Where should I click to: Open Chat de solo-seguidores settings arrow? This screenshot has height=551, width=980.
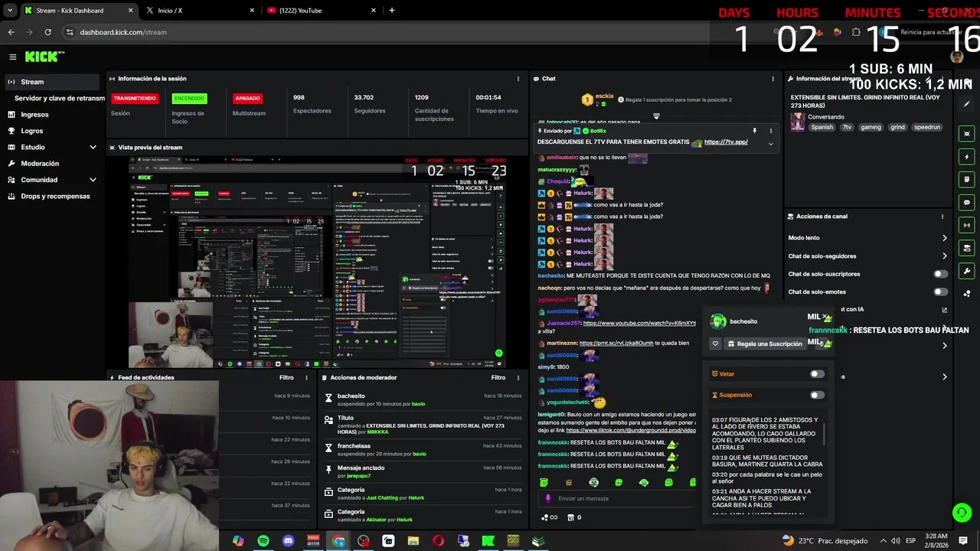click(x=944, y=256)
